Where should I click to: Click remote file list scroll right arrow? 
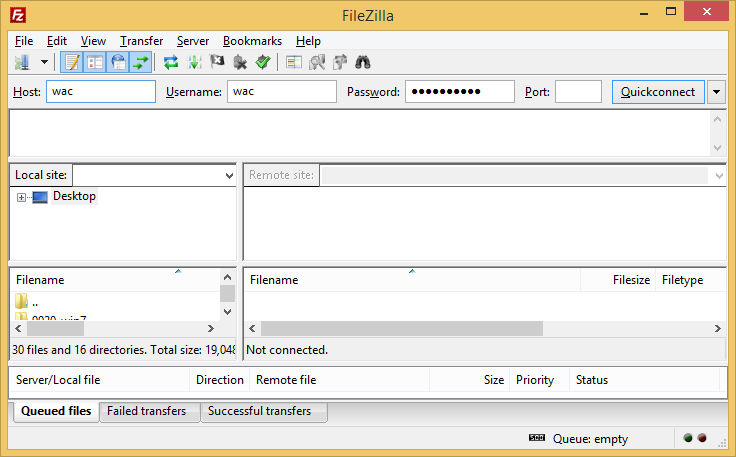[718, 328]
